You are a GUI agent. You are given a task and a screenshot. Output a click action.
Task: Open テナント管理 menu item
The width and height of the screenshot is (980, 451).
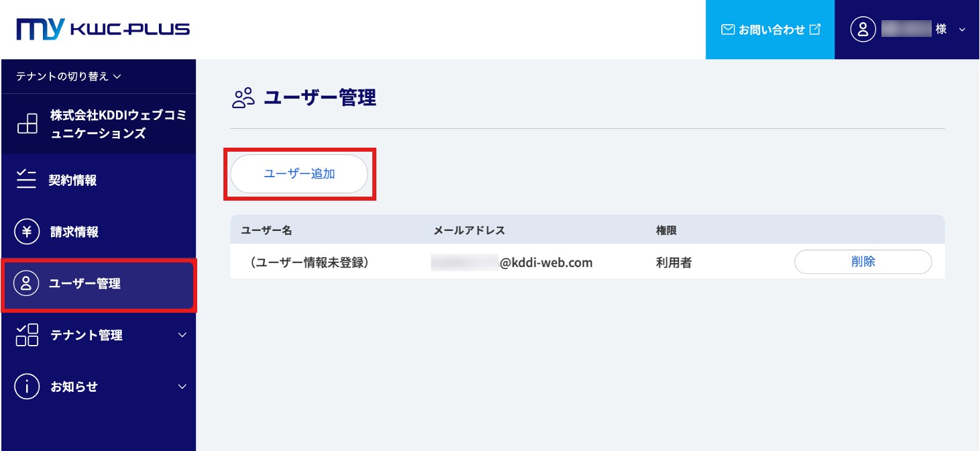[98, 335]
